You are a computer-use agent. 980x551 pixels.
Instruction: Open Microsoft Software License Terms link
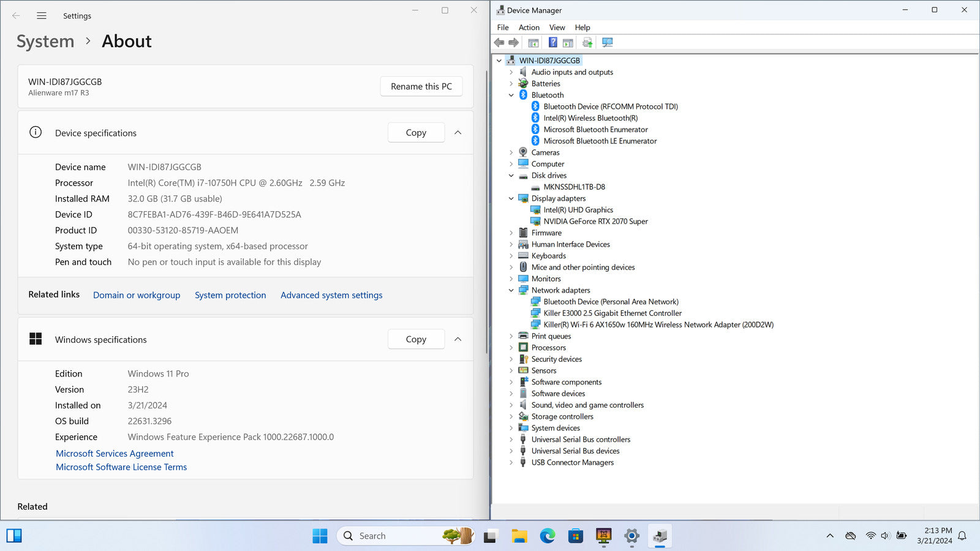click(x=121, y=467)
